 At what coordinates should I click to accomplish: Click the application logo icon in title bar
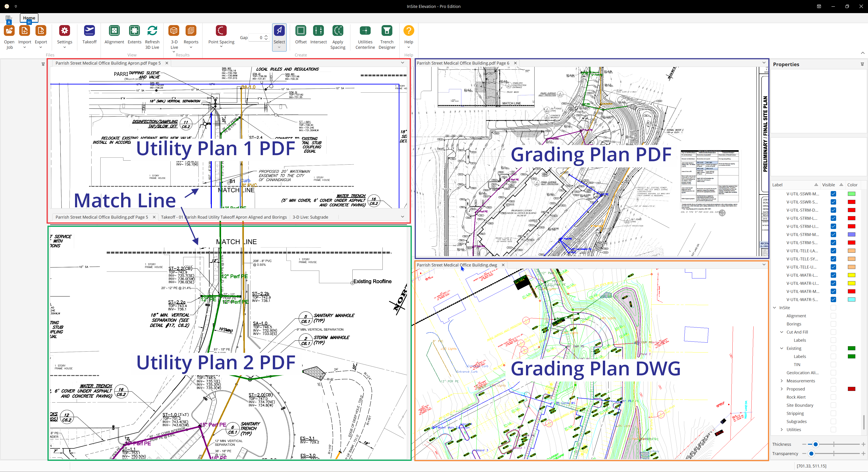tap(7, 6)
